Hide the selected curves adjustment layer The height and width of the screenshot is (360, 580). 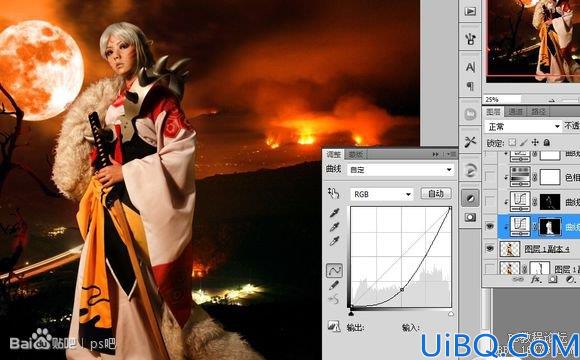point(490,226)
